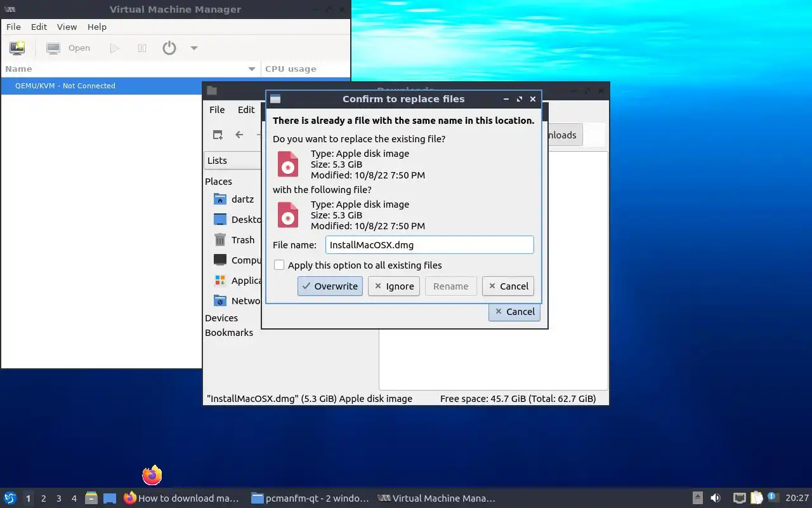Click the InstallMacOSX.dmg status bar text

[x=310, y=399]
